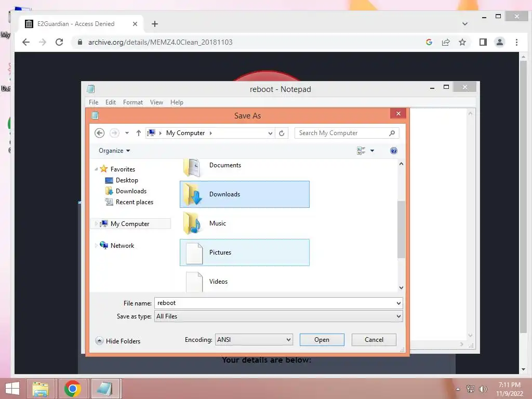Click the File name text field
Image resolution: width=532 pixels, height=399 pixels.
(x=274, y=303)
